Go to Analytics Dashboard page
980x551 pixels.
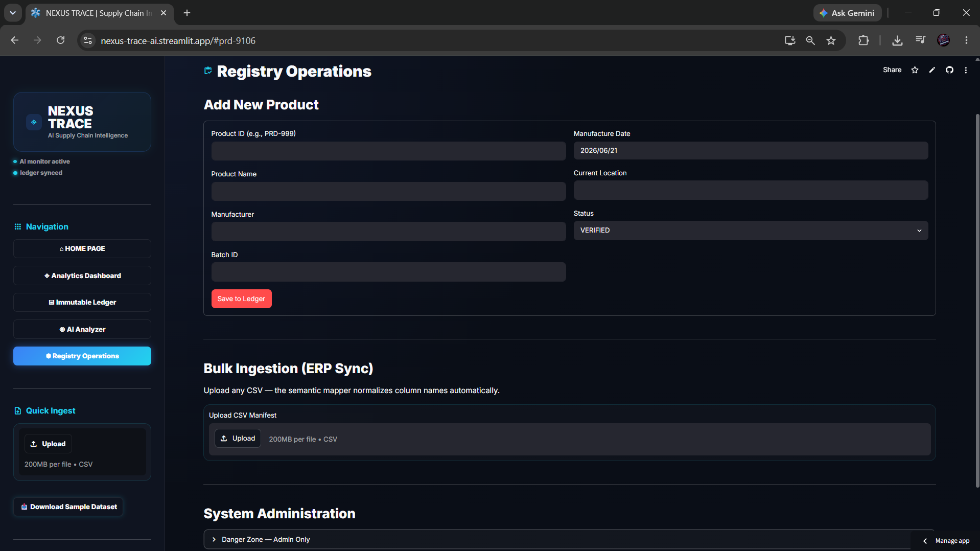82,275
